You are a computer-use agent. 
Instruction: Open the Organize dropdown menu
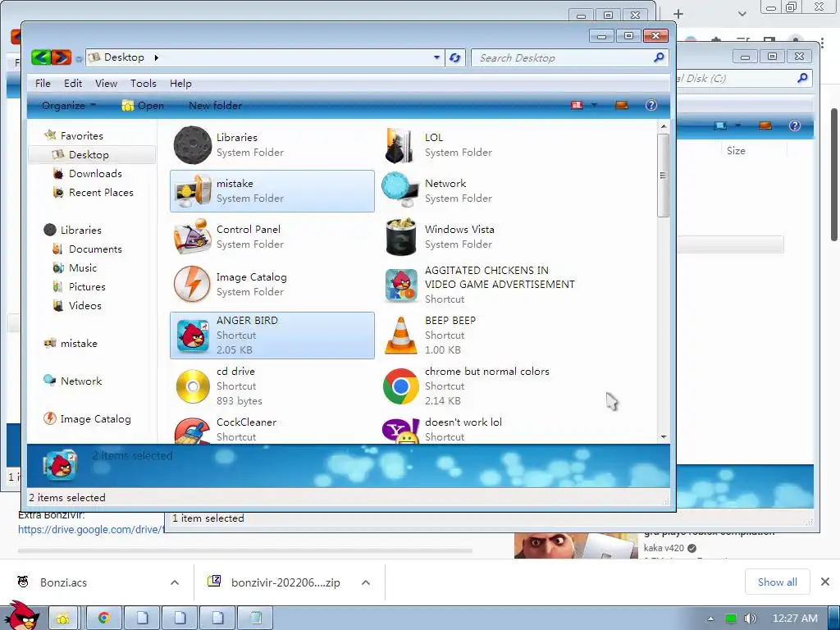click(x=69, y=105)
